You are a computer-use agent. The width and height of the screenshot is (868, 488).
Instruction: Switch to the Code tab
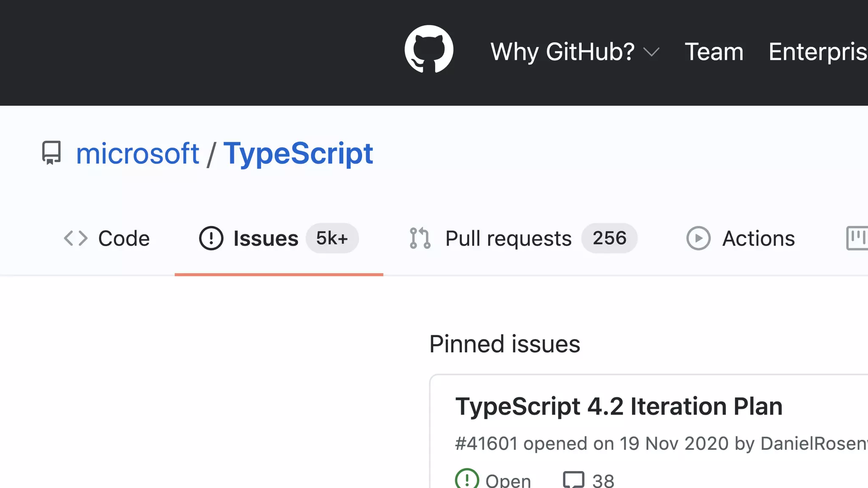pos(124,238)
